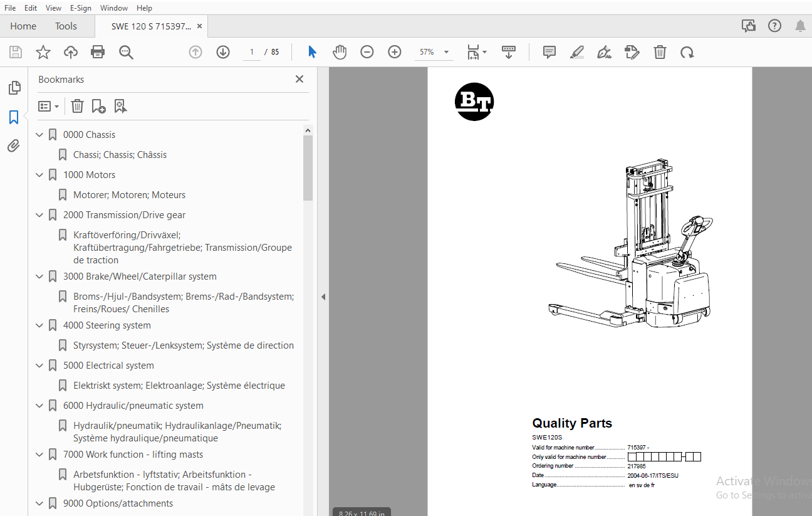Go to the next page arrow
The image size is (812, 516).
pos(223,52)
